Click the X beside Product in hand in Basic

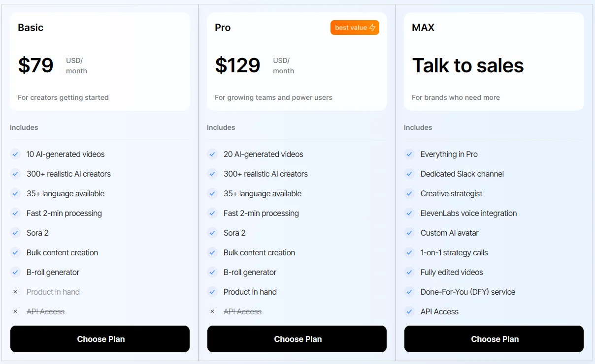click(15, 292)
